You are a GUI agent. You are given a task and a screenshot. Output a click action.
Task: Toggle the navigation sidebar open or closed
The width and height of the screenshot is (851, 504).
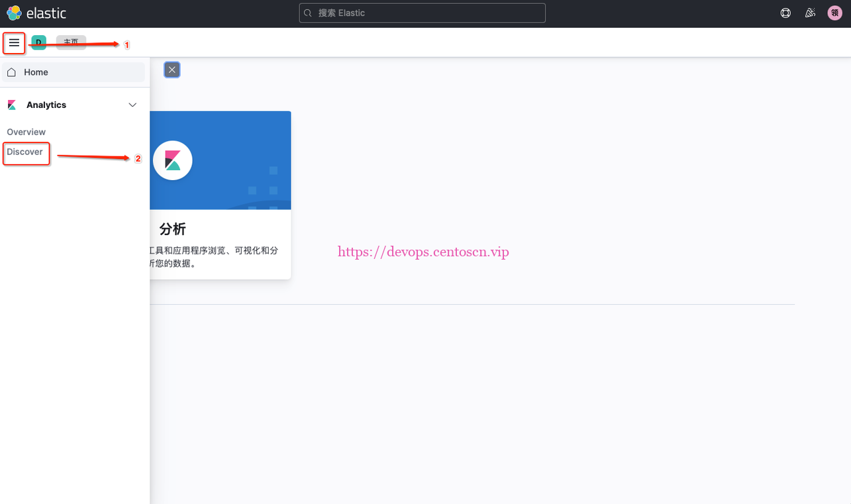pos(14,42)
